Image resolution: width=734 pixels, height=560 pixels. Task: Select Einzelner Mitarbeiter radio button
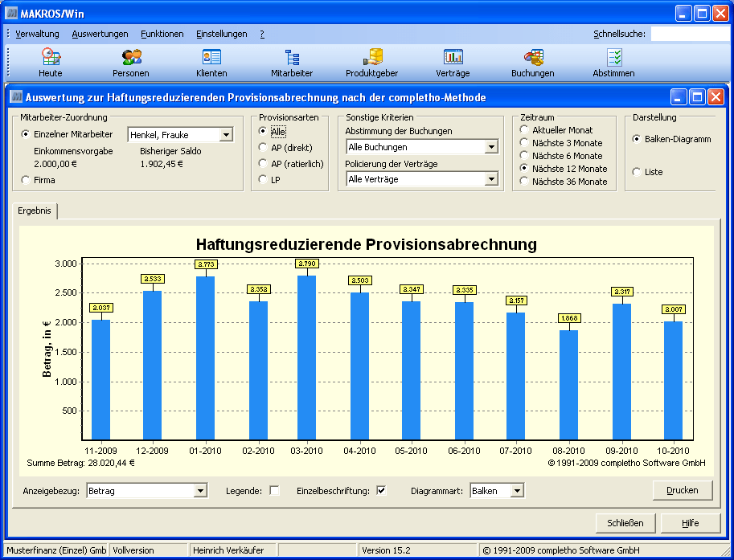(26, 134)
